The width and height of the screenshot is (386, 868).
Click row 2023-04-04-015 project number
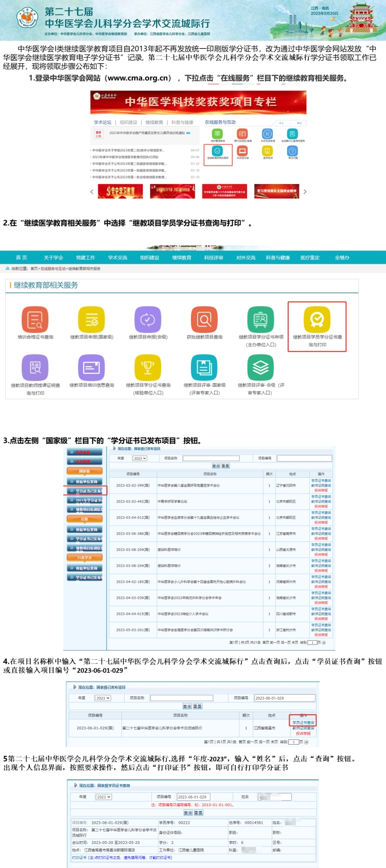[x=133, y=614]
